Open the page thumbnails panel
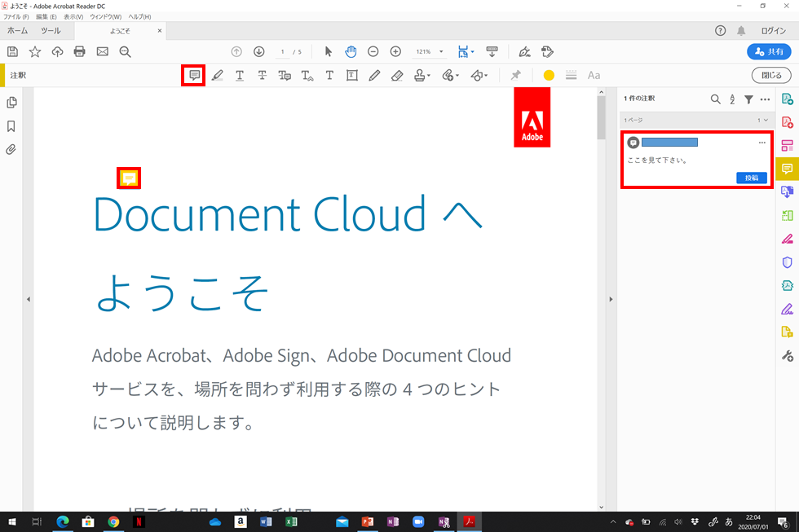The height and width of the screenshot is (532, 799). (x=11, y=103)
